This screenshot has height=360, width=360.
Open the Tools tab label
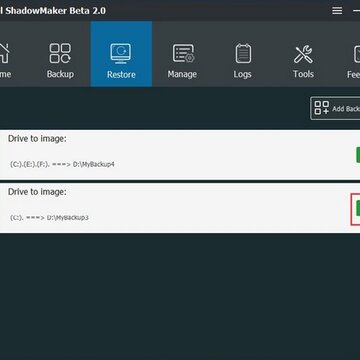[x=303, y=74]
